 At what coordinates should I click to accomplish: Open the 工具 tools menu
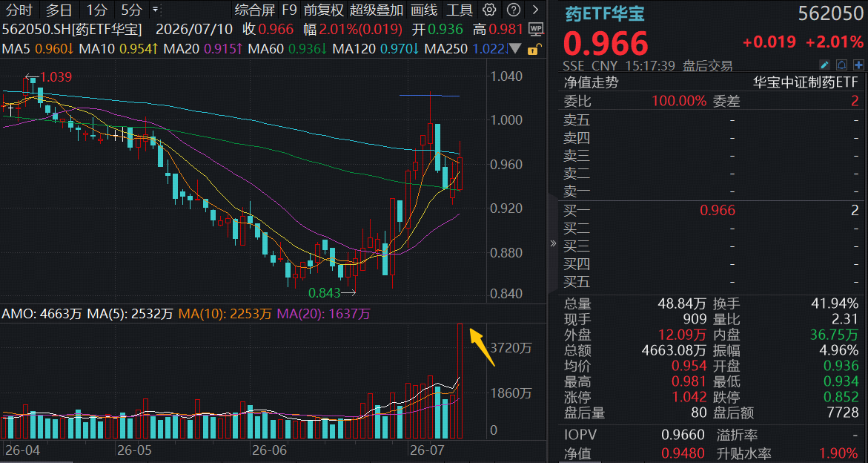(460, 10)
